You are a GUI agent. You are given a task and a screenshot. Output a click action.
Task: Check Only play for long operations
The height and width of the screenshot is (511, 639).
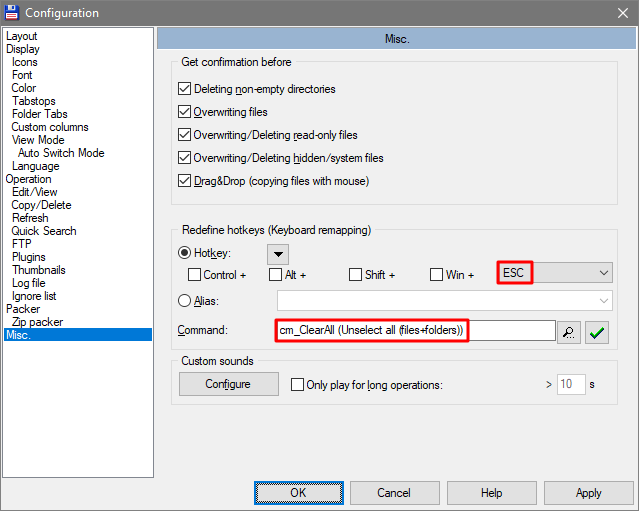[x=297, y=384]
